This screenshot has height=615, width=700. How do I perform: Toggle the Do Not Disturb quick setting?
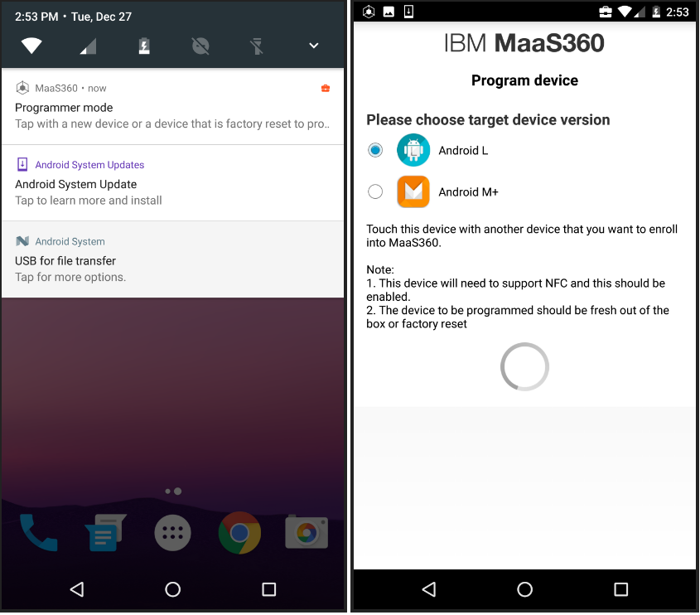[x=200, y=46]
